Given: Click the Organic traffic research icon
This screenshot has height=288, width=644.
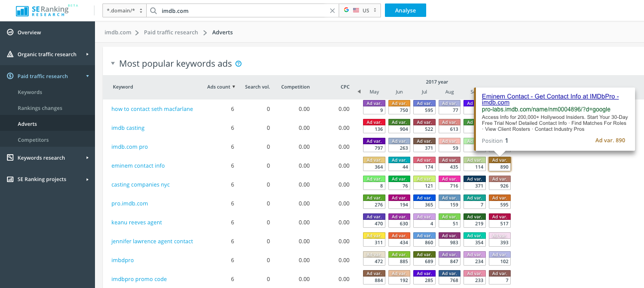Looking at the screenshot, I should [x=10, y=54].
